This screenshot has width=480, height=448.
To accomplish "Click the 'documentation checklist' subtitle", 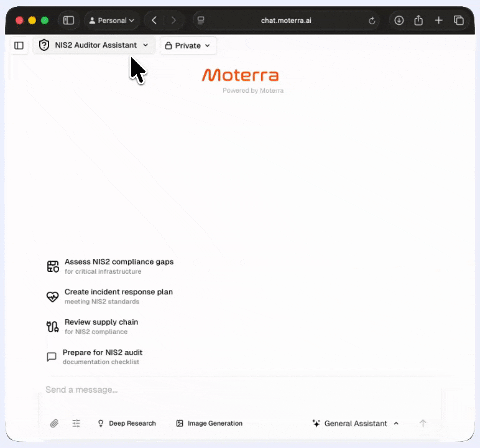I will pos(101,362).
